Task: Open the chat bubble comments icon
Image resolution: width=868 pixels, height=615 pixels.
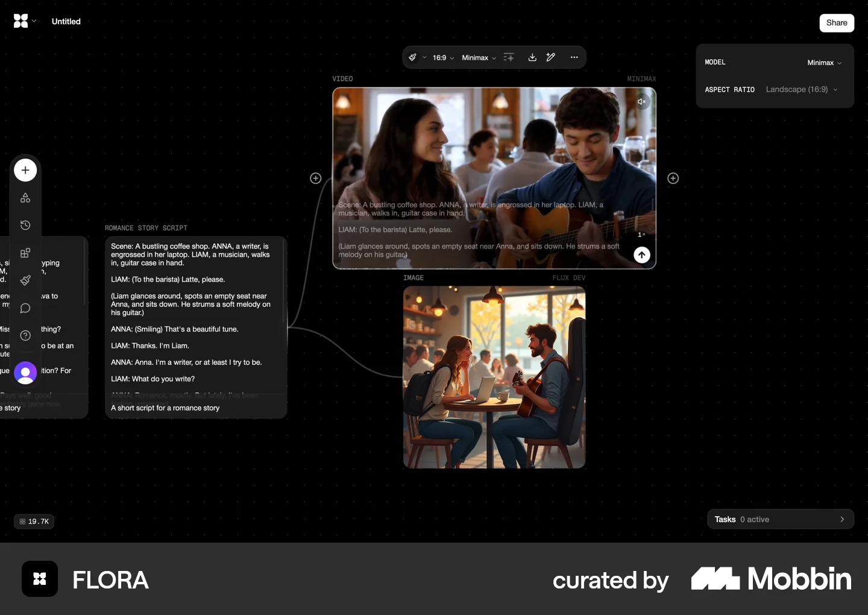Action: point(25,308)
